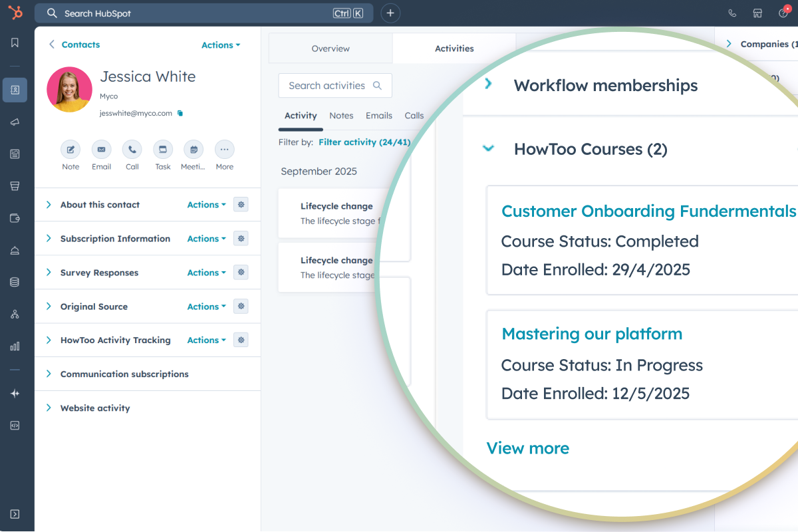The width and height of the screenshot is (798, 532).
Task: Collapse HowToo Courses card
Action: tap(489, 148)
